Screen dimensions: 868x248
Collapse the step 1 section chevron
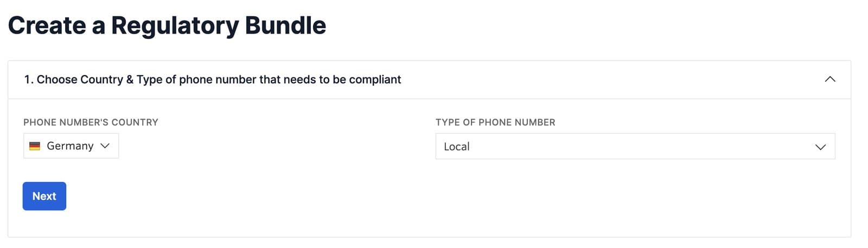click(x=829, y=79)
